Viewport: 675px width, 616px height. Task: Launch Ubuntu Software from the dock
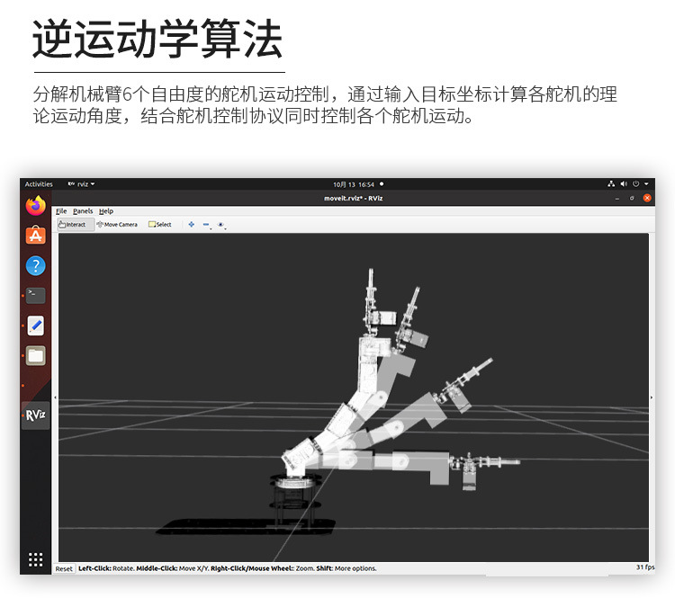pyautogui.click(x=36, y=236)
